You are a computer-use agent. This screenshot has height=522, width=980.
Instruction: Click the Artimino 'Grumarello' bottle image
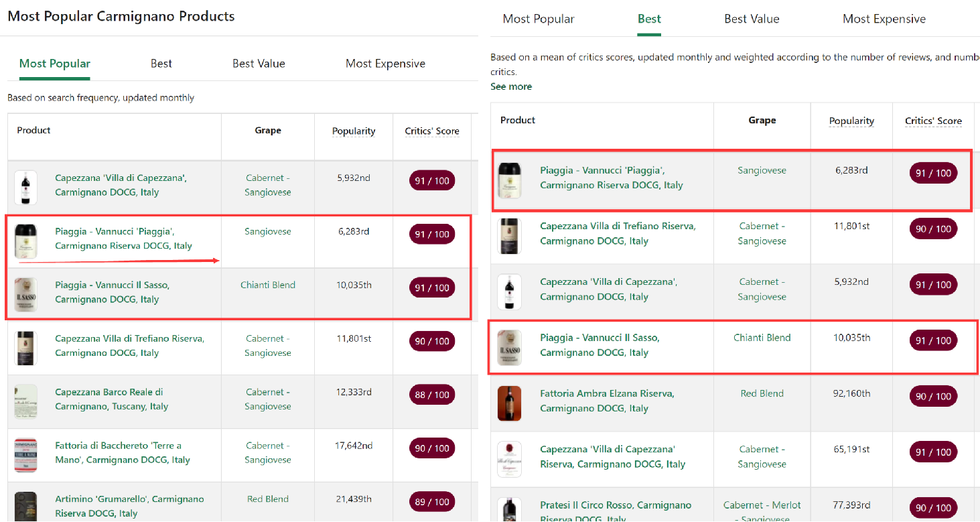(25, 507)
